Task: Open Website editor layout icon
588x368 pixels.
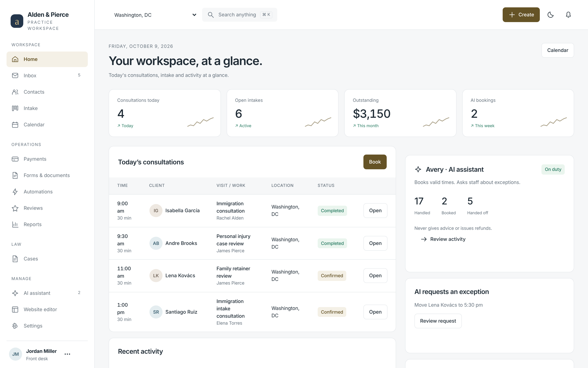Action: click(x=15, y=309)
